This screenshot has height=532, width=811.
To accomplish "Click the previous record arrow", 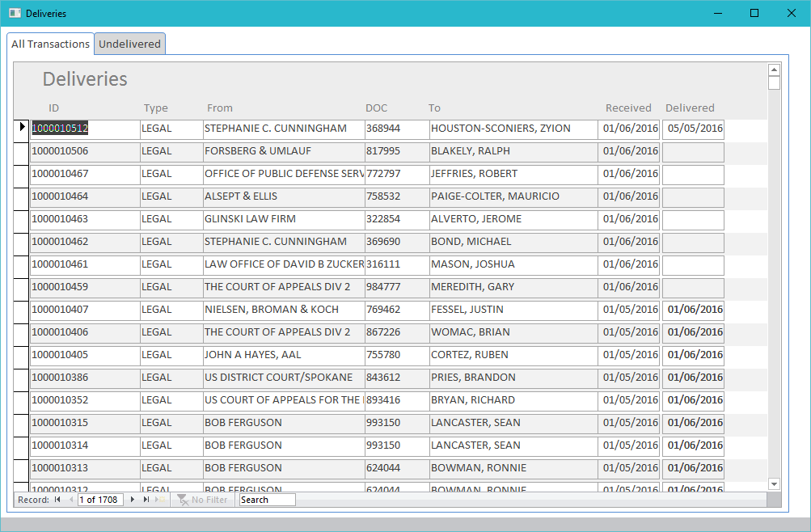I will [70, 500].
